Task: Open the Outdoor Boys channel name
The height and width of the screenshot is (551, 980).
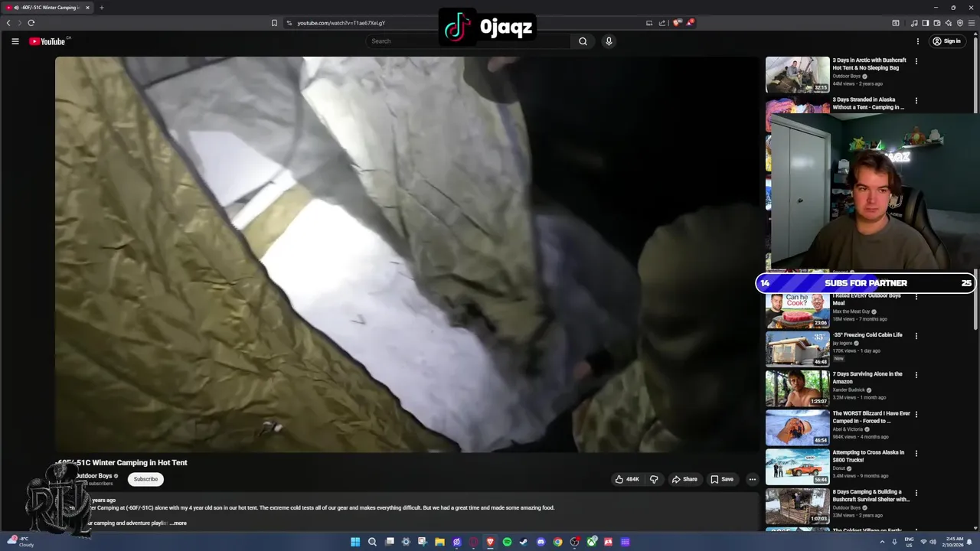Action: tap(93, 476)
